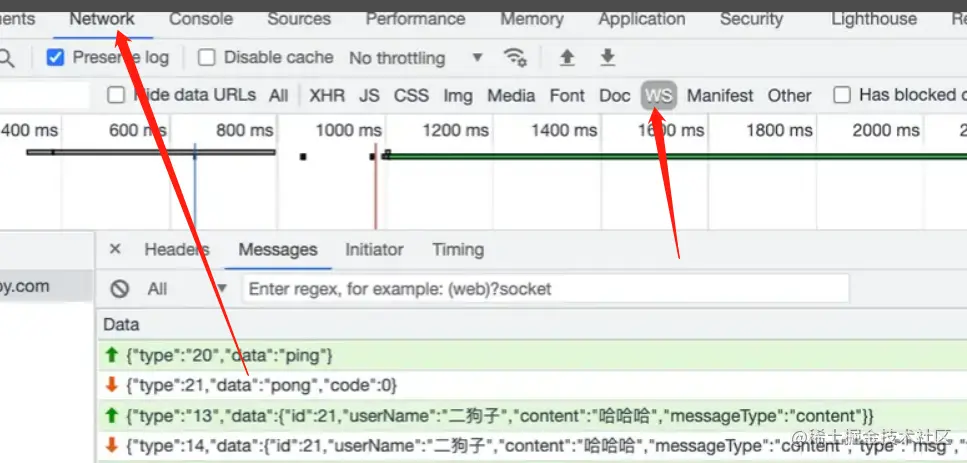Filter requests by XHR
The height and width of the screenshot is (463, 967).
(327, 96)
